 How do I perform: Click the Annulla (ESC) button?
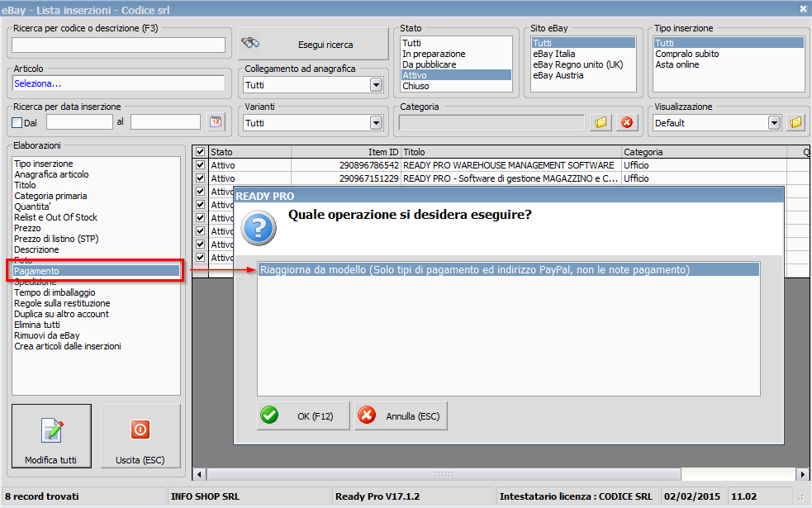[401, 415]
